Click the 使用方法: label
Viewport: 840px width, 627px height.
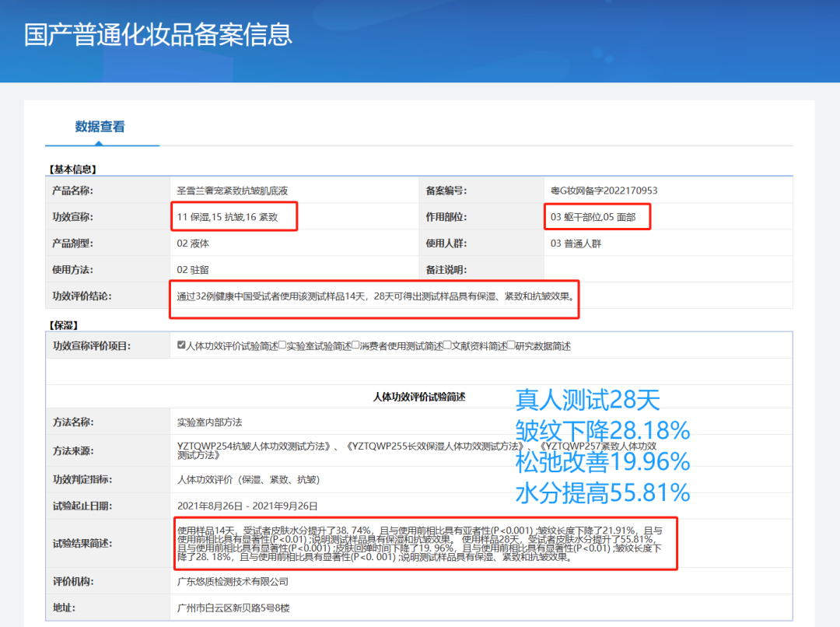pos(72,270)
